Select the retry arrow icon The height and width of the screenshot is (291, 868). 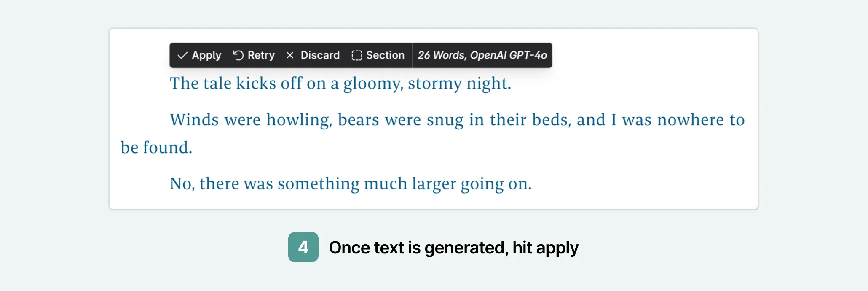click(238, 55)
